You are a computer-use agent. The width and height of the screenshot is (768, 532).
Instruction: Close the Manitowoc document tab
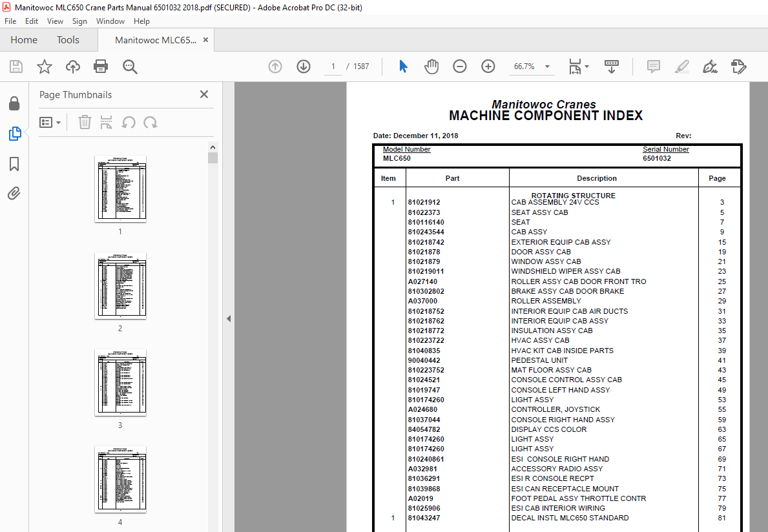[205, 40]
